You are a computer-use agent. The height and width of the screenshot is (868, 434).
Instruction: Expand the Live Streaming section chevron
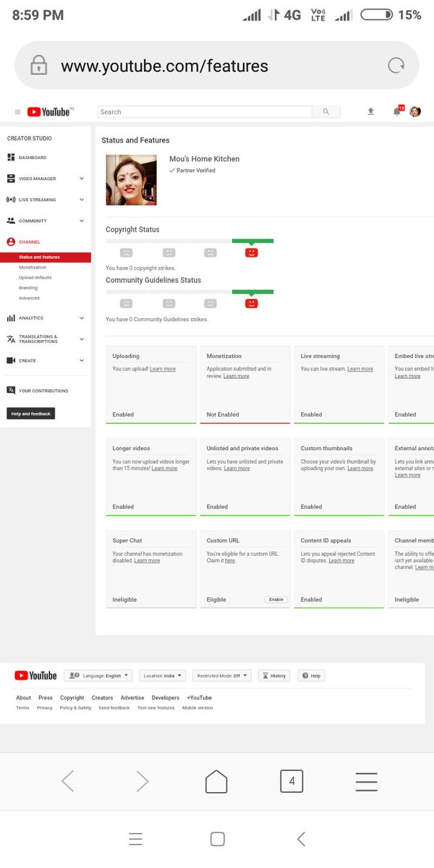click(x=82, y=200)
